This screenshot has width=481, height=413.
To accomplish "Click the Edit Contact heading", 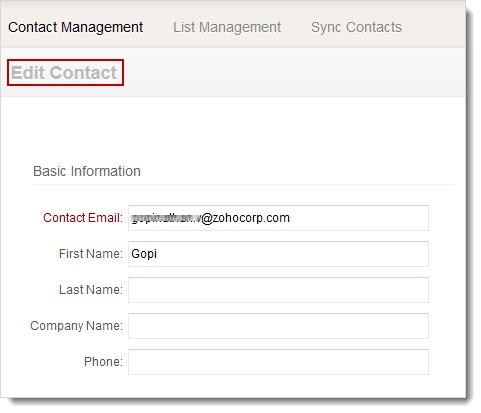I will click(x=64, y=73).
